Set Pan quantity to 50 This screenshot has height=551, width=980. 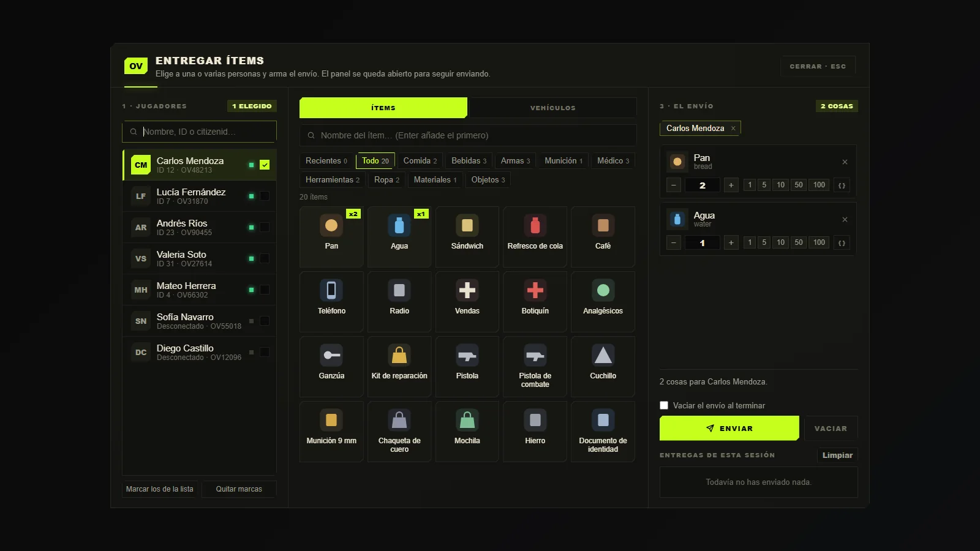[799, 185]
